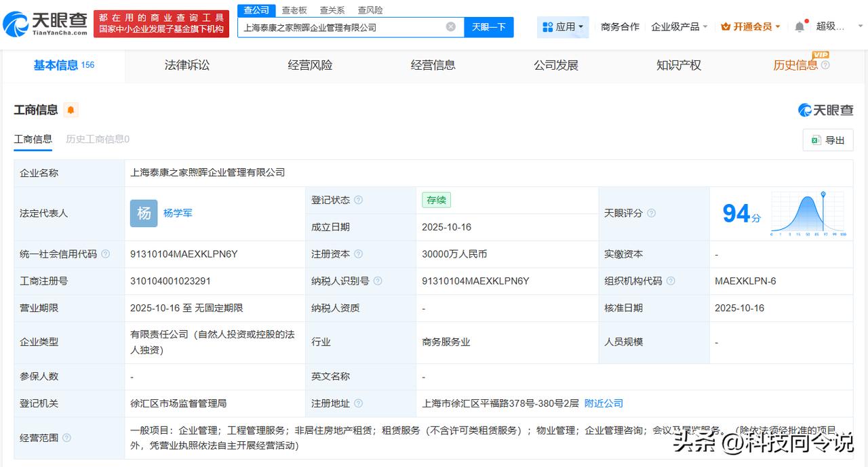Image resolution: width=868 pixels, height=467 pixels.
Task: Click help icon next to 天眼评分
Action: (x=651, y=214)
